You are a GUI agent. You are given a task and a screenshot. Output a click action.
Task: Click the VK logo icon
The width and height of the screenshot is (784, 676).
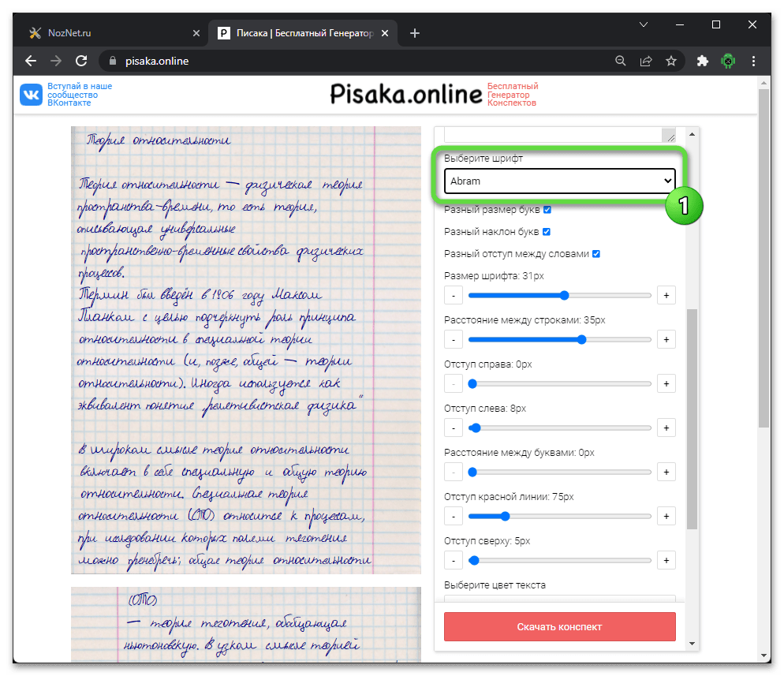click(32, 95)
